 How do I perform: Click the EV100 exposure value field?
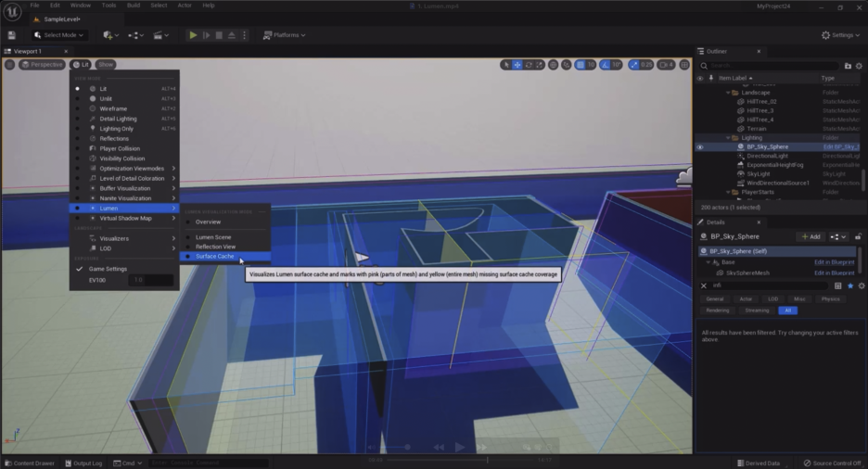[150, 280]
